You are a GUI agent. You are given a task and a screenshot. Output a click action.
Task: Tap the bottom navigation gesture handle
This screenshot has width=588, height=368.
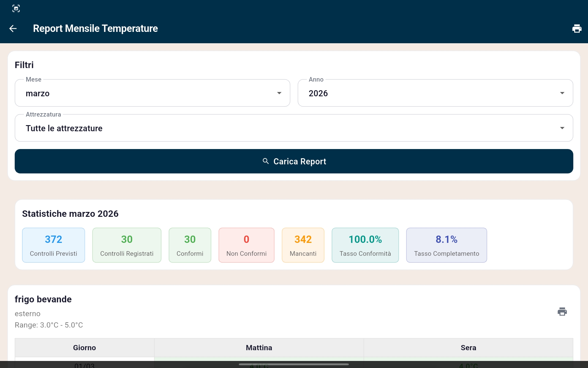point(294,364)
